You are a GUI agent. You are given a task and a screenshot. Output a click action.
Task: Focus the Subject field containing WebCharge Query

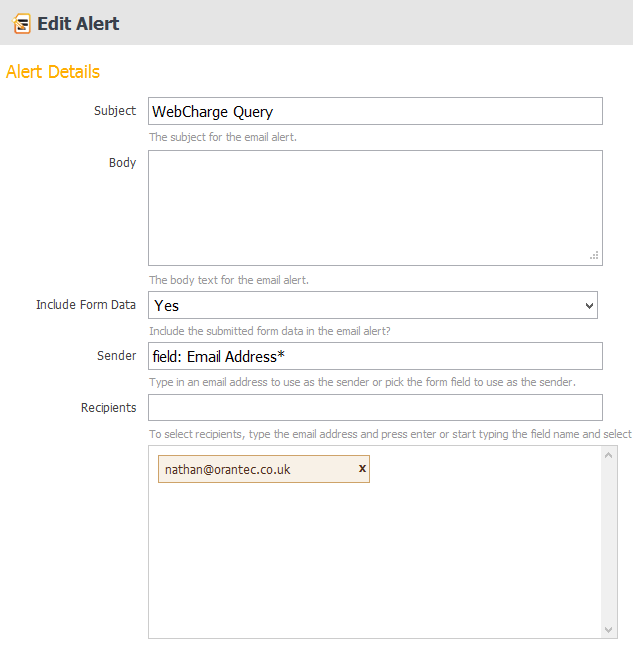pyautogui.click(x=375, y=111)
